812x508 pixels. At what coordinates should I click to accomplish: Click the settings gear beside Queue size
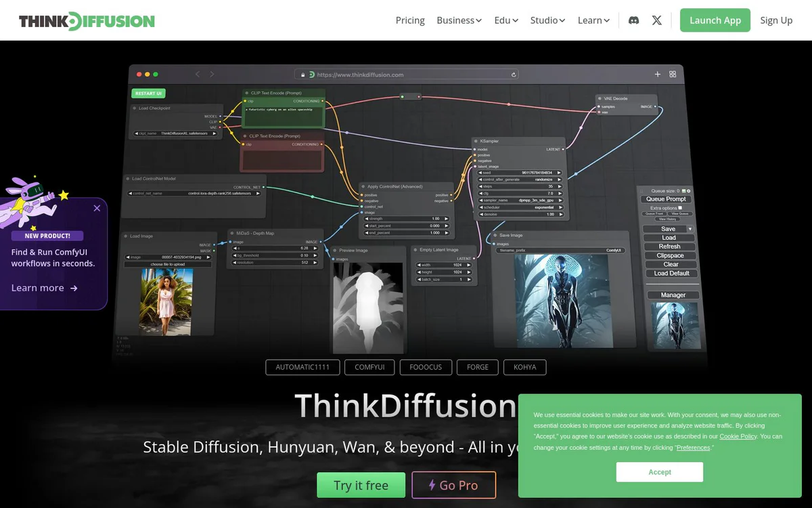coord(689,191)
